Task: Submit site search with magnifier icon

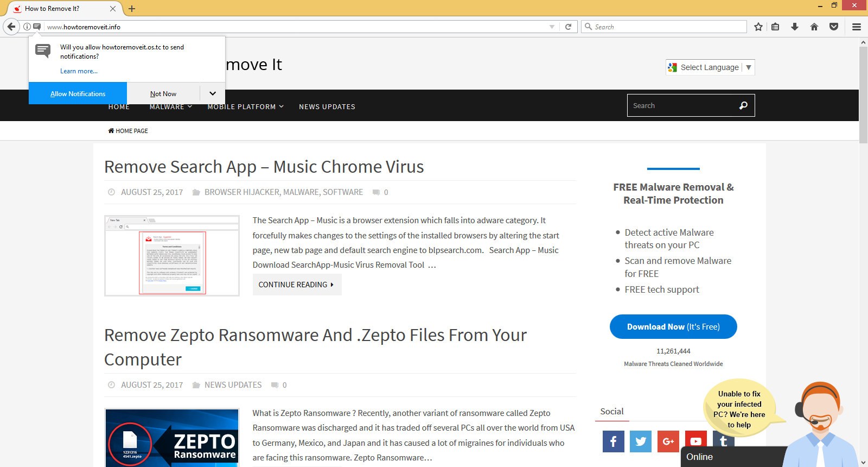Action: pyautogui.click(x=743, y=105)
